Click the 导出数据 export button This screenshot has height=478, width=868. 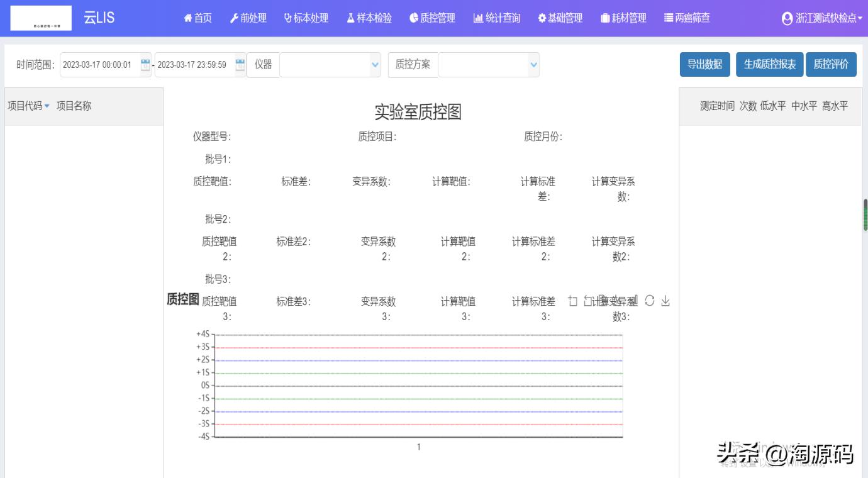click(704, 64)
